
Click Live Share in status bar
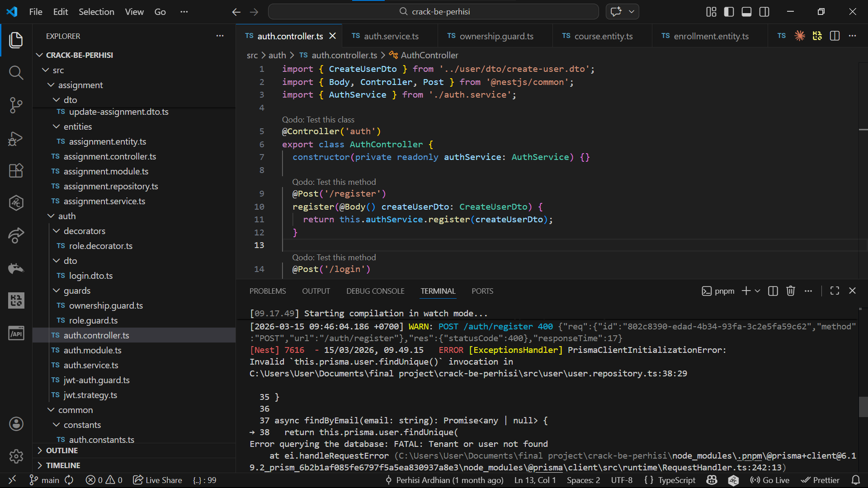coord(158,480)
